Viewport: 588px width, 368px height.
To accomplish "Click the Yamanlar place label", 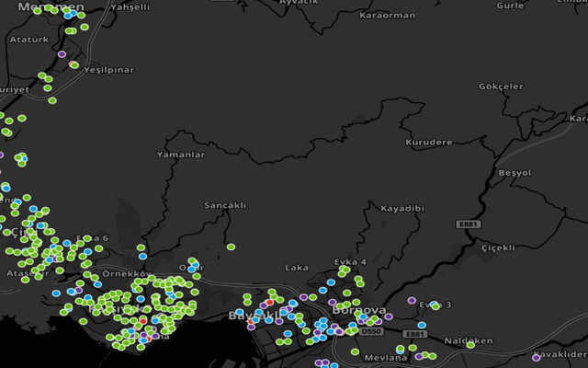I will coord(180,155).
